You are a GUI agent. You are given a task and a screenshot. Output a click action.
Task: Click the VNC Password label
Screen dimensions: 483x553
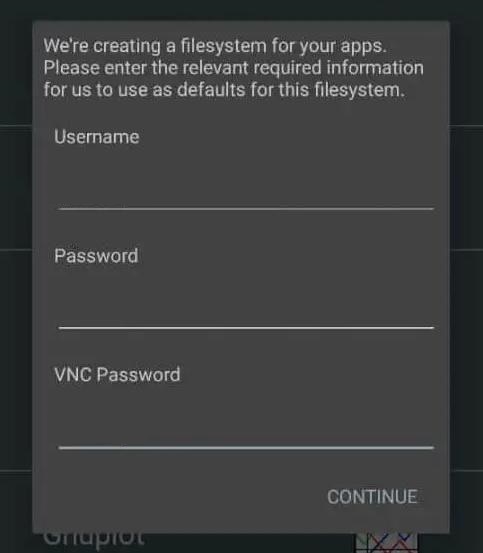[117, 375]
